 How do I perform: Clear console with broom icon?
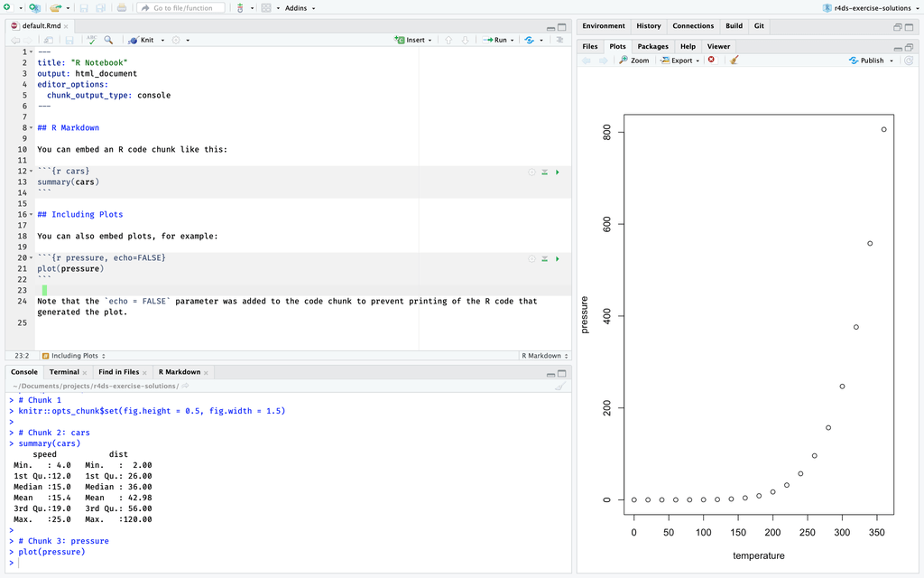(559, 386)
